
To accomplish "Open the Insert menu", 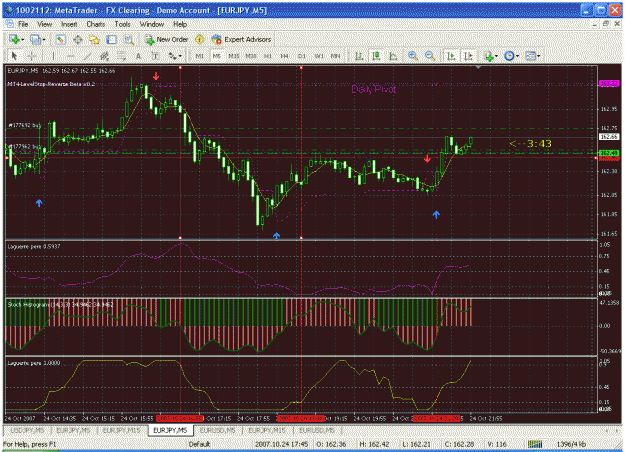I will pos(69,24).
